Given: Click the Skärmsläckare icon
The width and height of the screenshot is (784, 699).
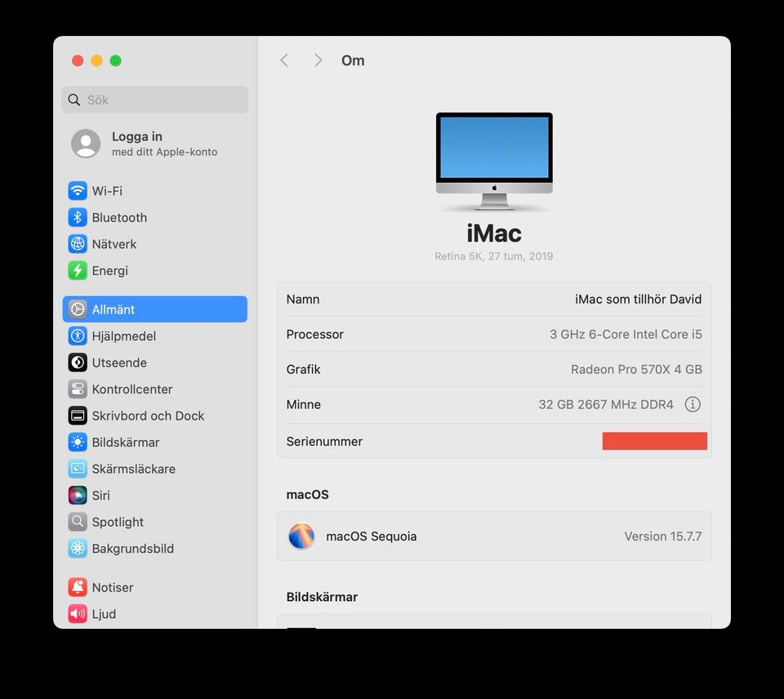Looking at the screenshot, I should (78, 468).
